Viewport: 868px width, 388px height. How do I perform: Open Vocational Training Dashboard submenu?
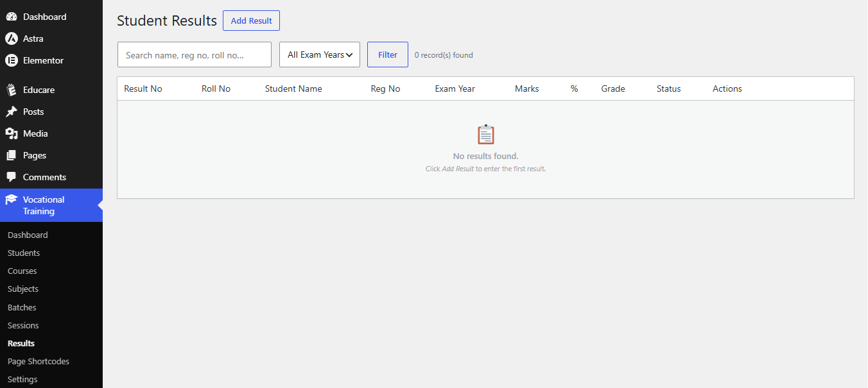coord(28,235)
